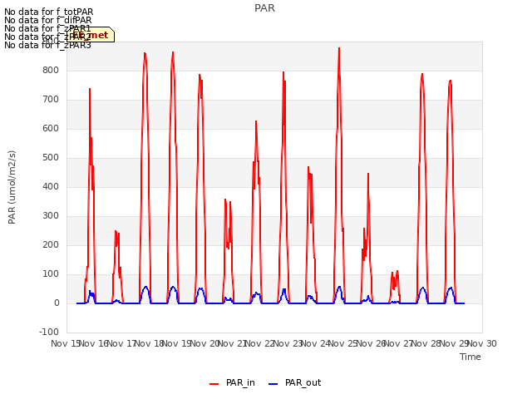532x399 pixels.
Task: Click the 'No data for f_zPAR3' message
Action: click(47, 45)
